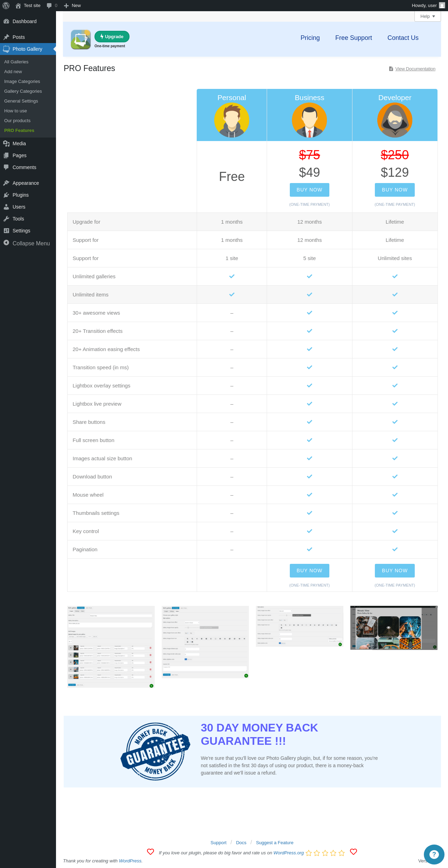Open View Documentation link

tap(415, 69)
